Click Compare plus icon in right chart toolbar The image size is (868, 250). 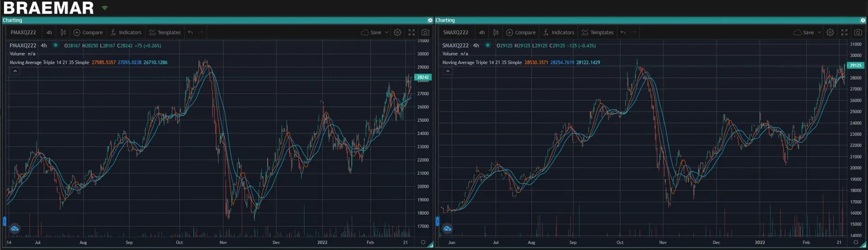[509, 33]
